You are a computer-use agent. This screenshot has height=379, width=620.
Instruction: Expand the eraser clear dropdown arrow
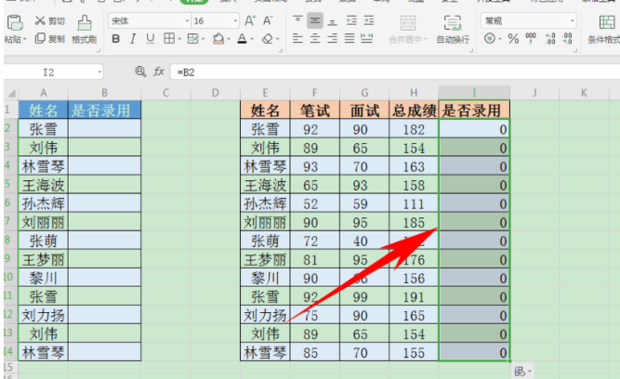(277, 39)
